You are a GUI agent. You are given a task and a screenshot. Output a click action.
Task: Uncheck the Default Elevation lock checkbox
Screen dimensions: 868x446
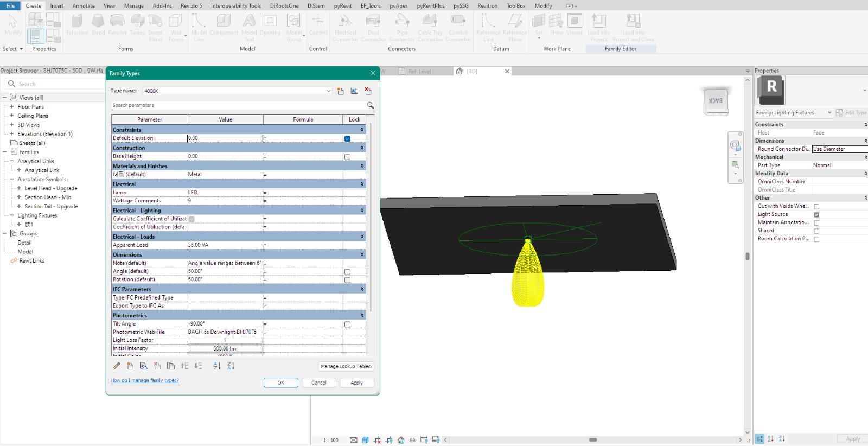(x=347, y=139)
